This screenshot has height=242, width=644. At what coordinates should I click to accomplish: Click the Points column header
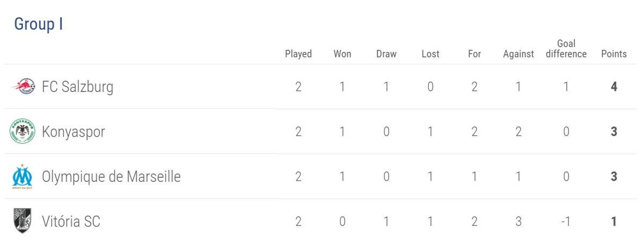click(x=614, y=54)
